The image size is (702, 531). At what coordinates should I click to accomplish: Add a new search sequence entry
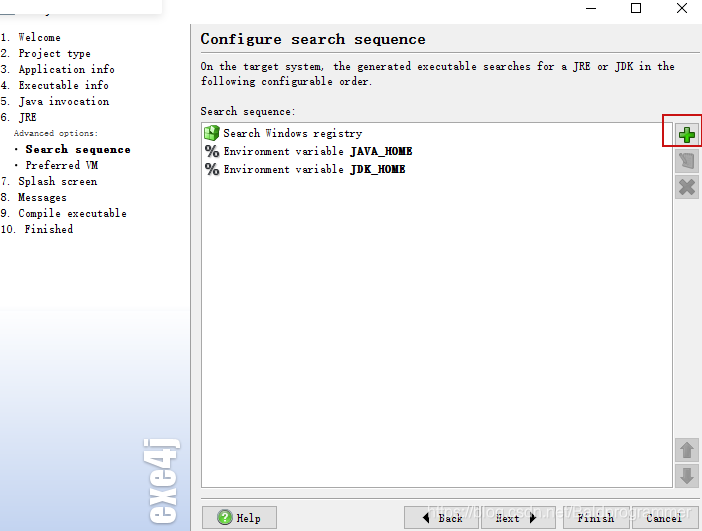(x=687, y=134)
